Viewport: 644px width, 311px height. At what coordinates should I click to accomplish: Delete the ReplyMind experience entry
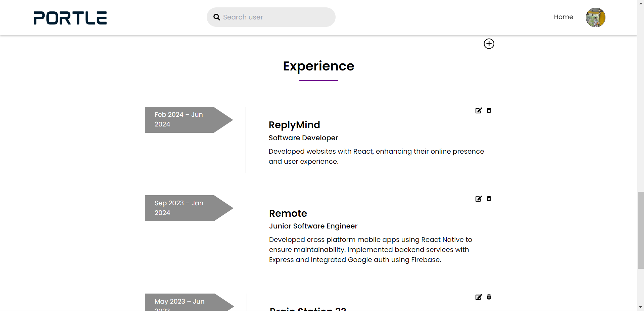(x=489, y=110)
